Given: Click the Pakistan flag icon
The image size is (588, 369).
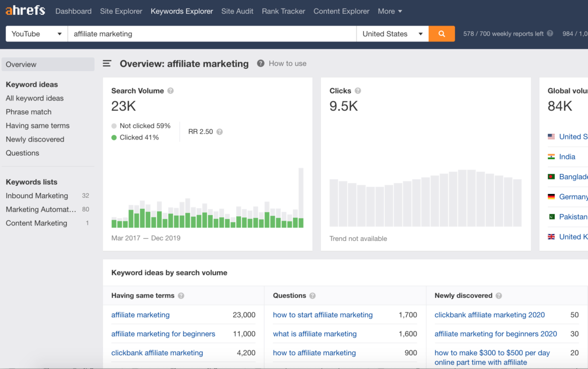Looking at the screenshot, I should coord(551,216).
